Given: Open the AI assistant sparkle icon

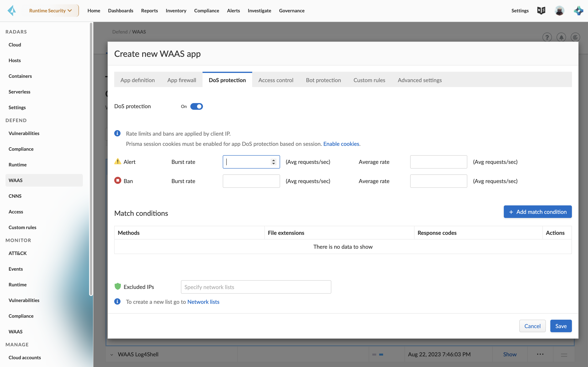Looking at the screenshot, I should pyautogui.click(x=578, y=11).
